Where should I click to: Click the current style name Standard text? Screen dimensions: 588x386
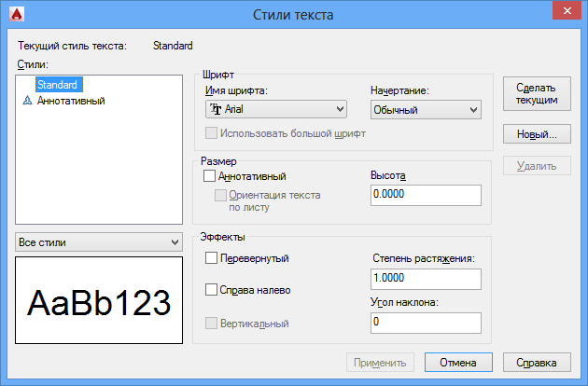(x=173, y=46)
